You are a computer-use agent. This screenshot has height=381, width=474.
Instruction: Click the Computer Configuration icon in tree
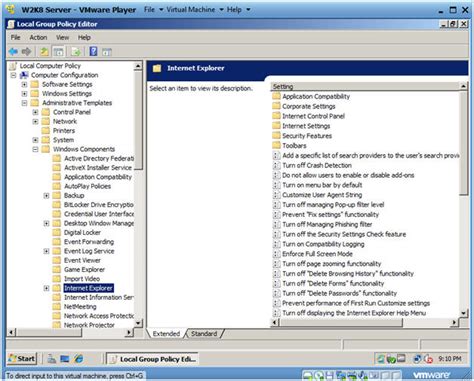(x=24, y=75)
